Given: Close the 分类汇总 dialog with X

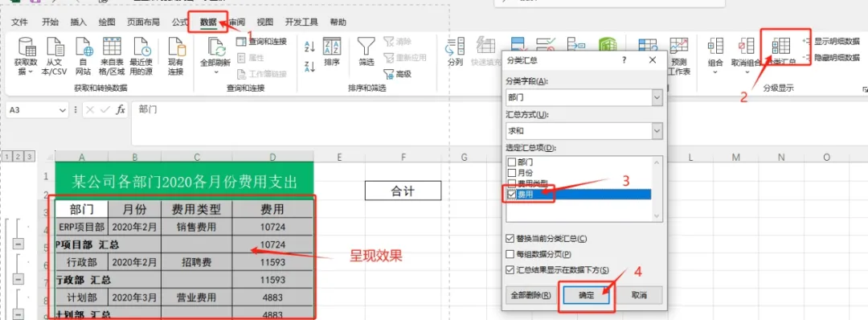Looking at the screenshot, I should coord(652,59).
